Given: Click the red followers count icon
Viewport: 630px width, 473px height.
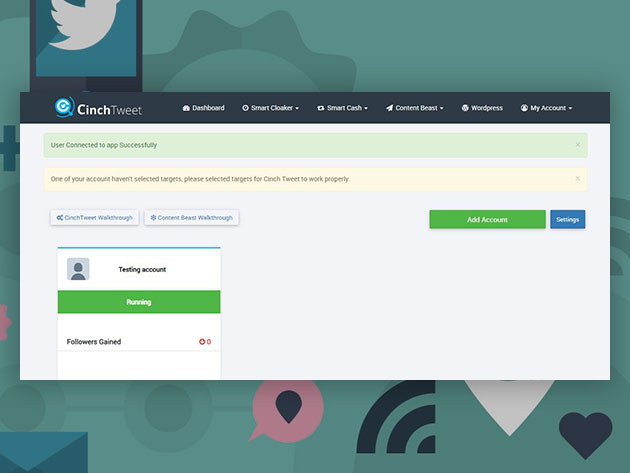Looking at the screenshot, I should pos(202,342).
